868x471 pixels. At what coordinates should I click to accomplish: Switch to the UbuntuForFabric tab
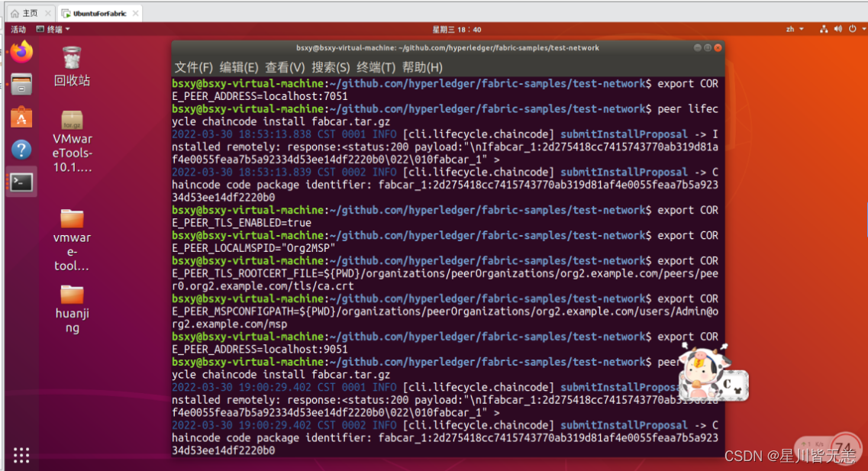tap(100, 13)
